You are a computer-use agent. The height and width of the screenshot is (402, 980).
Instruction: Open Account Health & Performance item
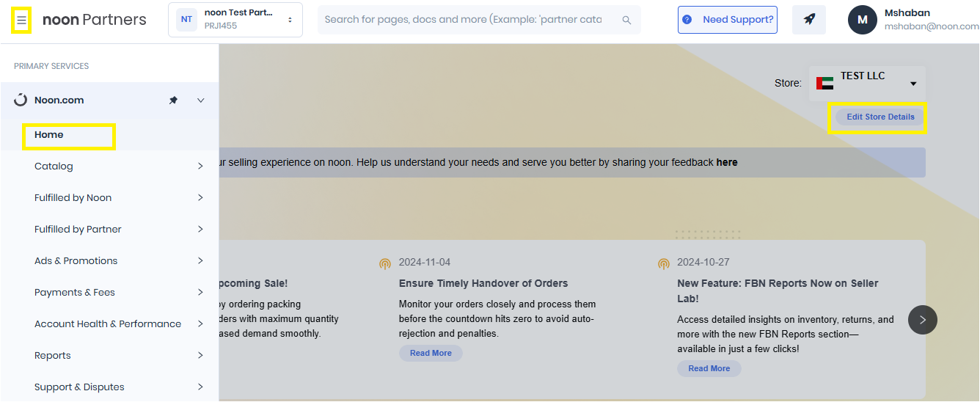108,324
